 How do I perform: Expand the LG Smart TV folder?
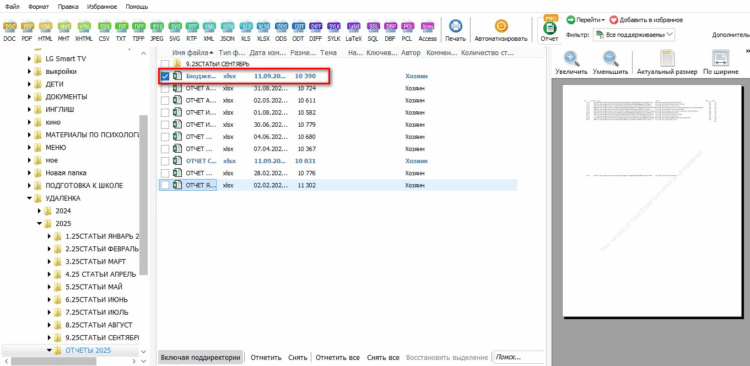(x=29, y=59)
